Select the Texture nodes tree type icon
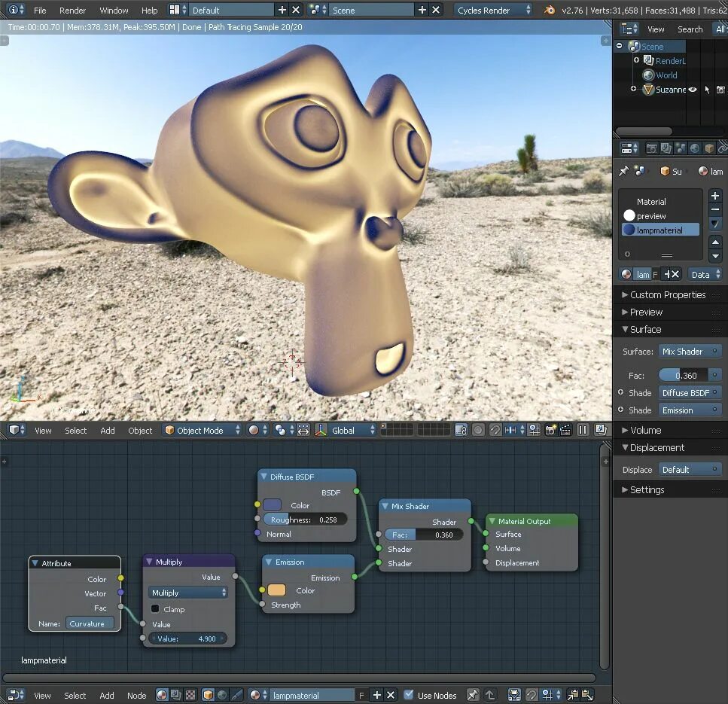This screenshot has width=728, height=704. pos(190,695)
